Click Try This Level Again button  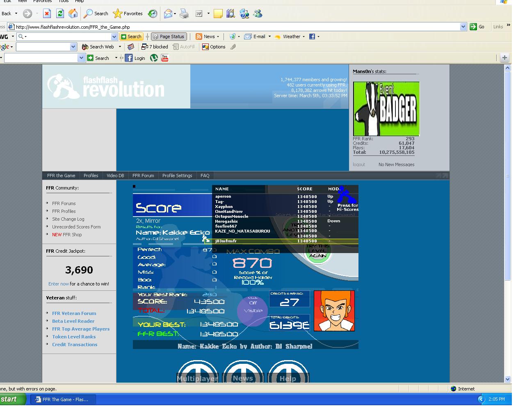[317, 251]
